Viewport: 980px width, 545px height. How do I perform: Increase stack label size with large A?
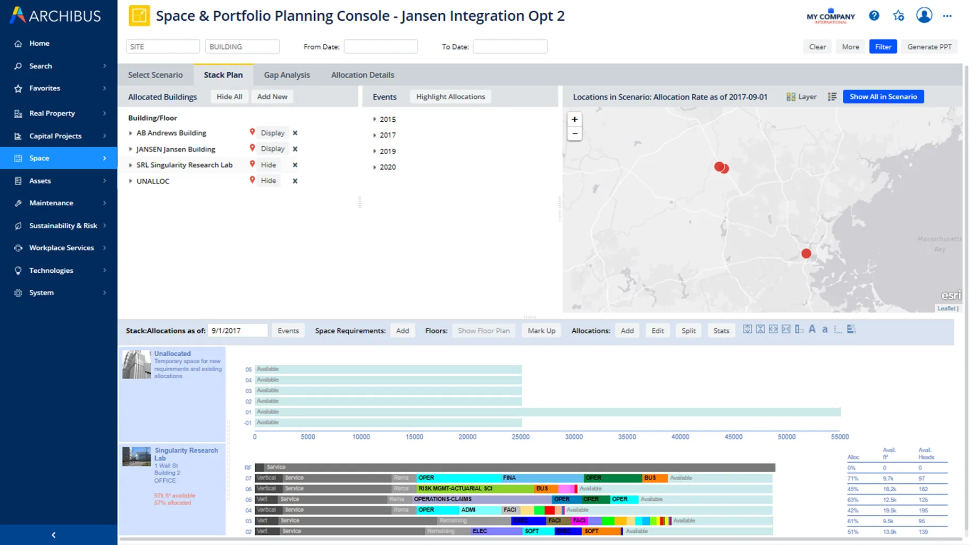pos(812,330)
